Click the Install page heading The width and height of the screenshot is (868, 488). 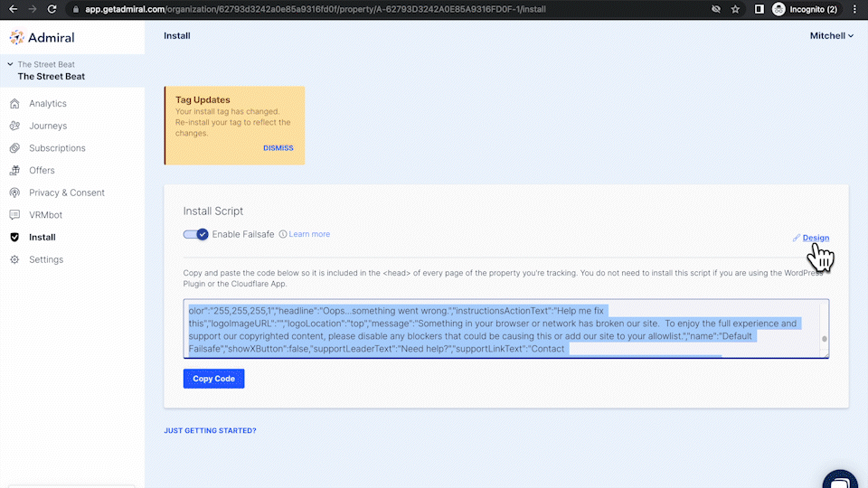coord(177,35)
